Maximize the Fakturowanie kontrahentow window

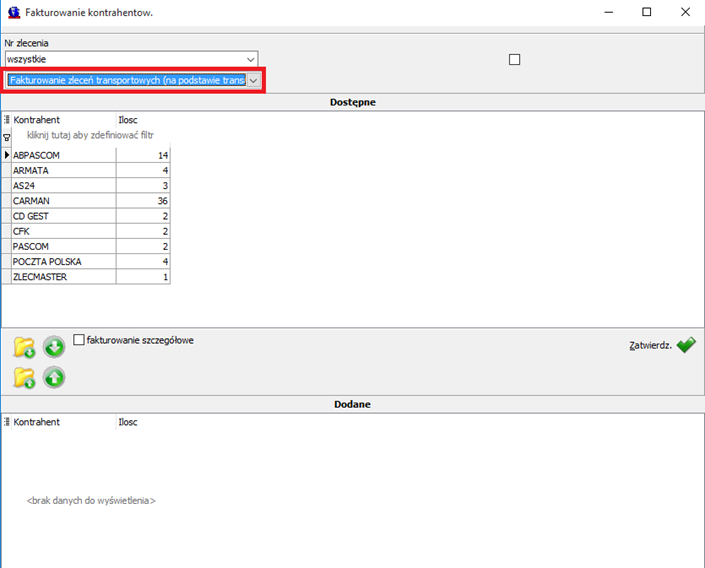[x=647, y=12]
